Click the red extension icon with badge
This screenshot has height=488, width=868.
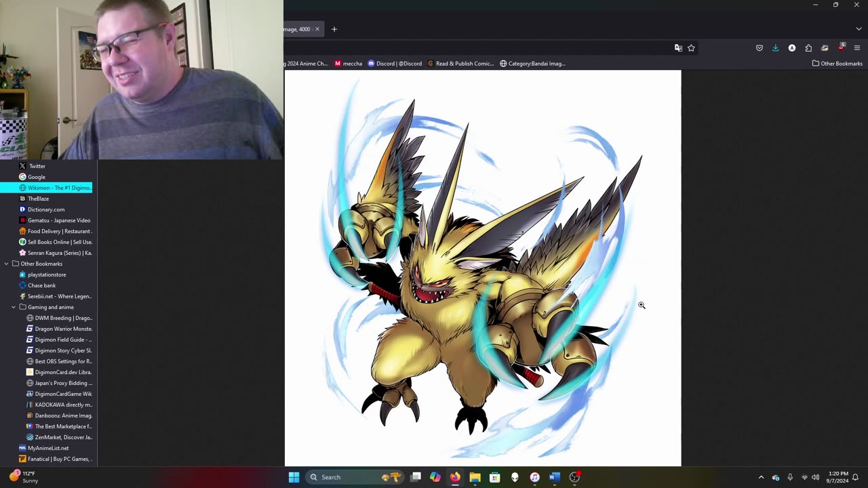[841, 47]
